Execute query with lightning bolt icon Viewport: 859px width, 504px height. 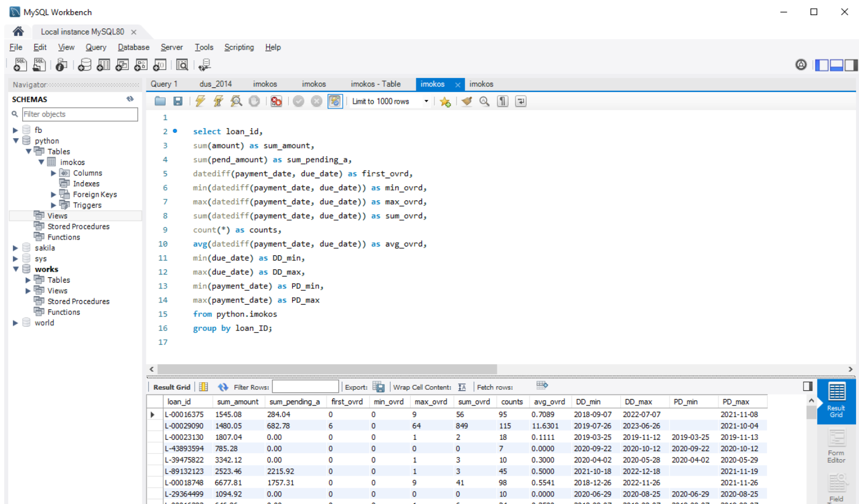200,101
